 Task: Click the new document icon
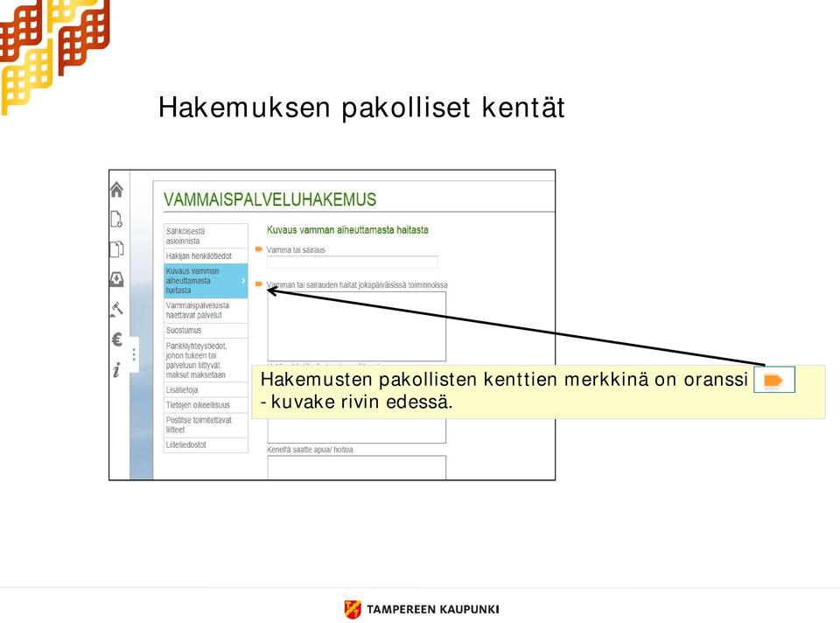click(x=116, y=219)
